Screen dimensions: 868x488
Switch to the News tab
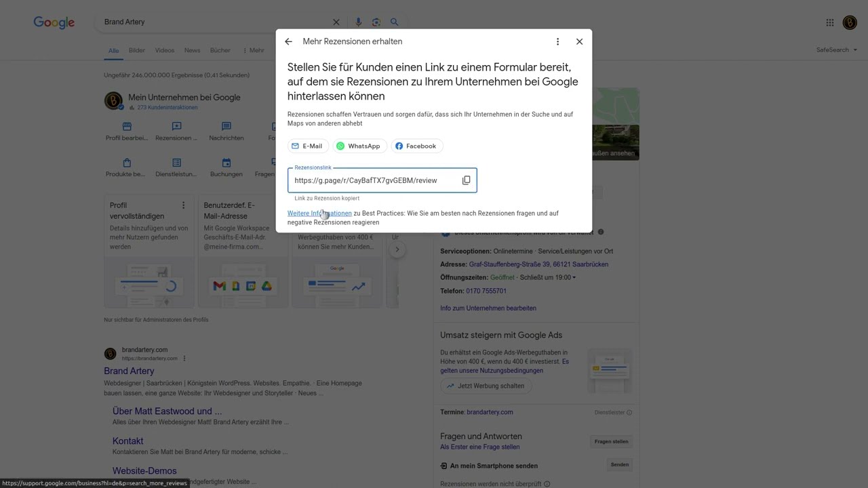point(192,50)
